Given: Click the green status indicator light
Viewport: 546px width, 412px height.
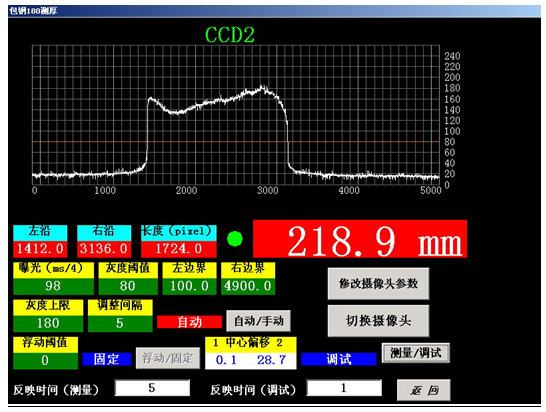Looking at the screenshot, I should [x=235, y=239].
